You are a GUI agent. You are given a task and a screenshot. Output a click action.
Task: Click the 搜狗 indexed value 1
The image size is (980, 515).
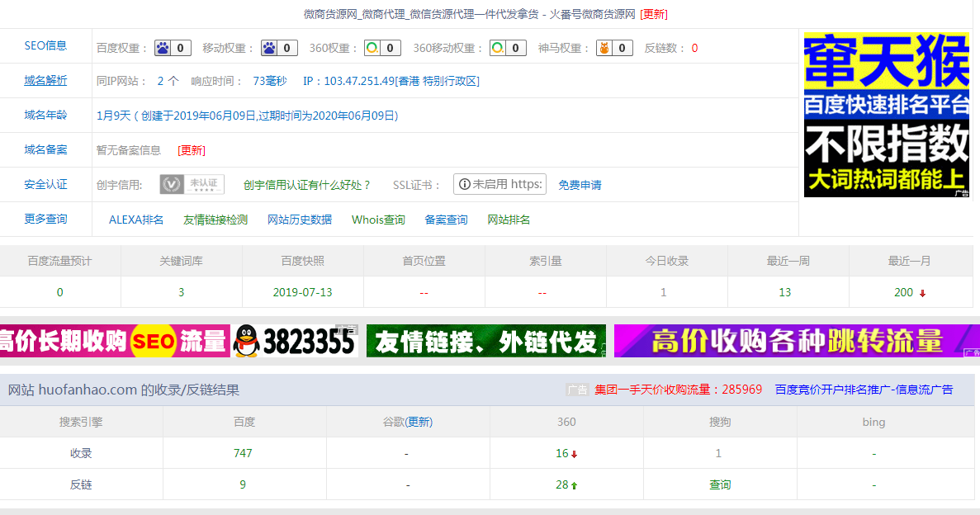tap(718, 453)
